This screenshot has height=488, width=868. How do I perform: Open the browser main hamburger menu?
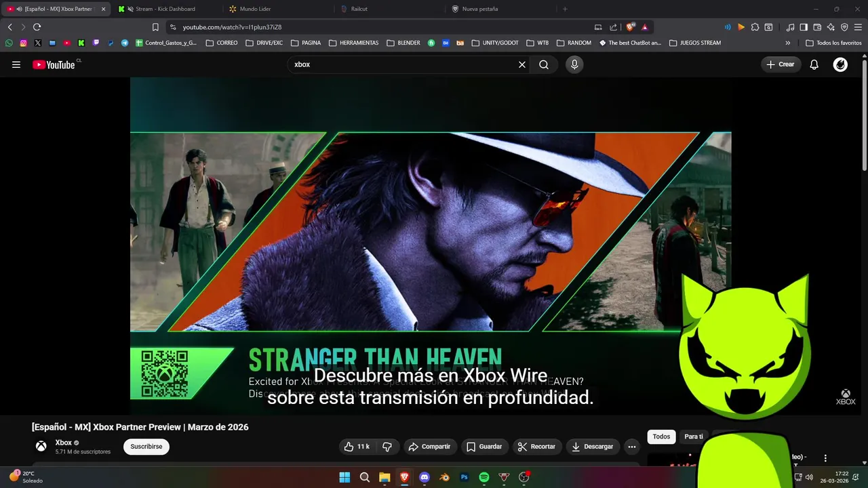859,27
